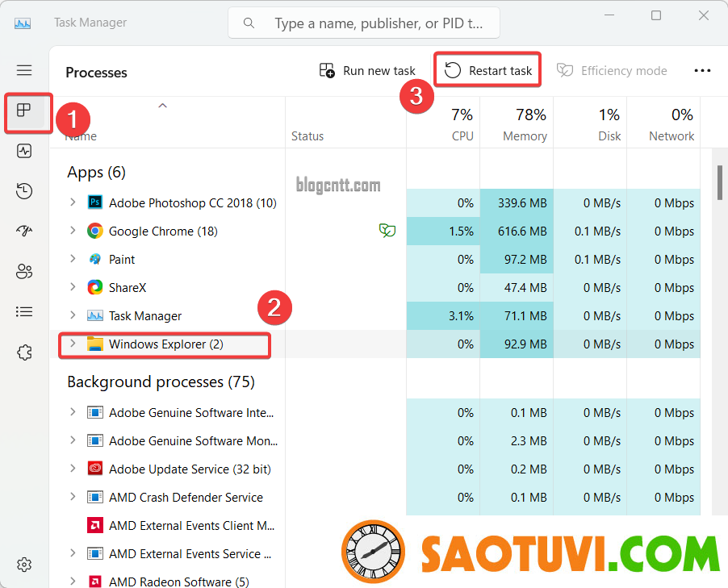Open the hamburger navigation menu
Screen dimensions: 728x588
tap(24, 70)
